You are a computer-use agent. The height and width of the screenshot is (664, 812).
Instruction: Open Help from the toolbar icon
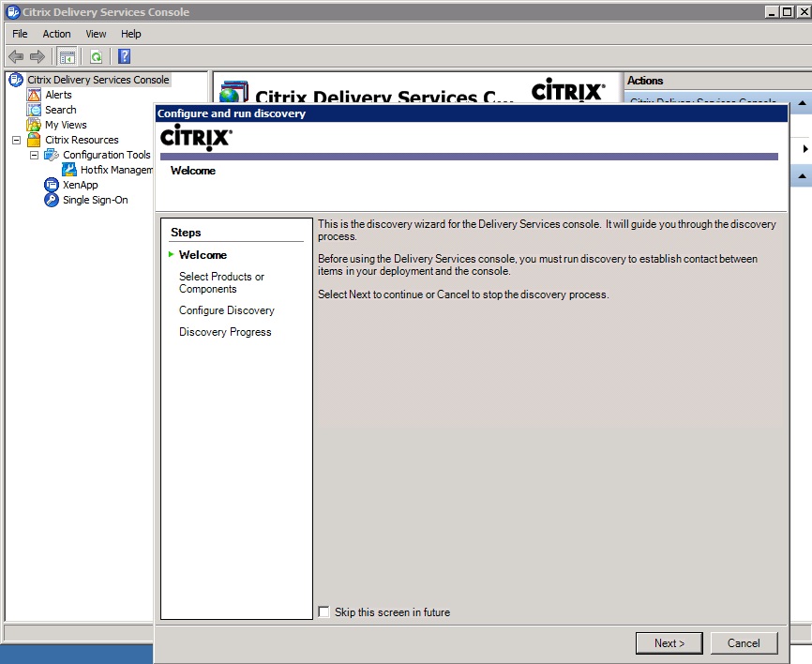pyautogui.click(x=124, y=56)
